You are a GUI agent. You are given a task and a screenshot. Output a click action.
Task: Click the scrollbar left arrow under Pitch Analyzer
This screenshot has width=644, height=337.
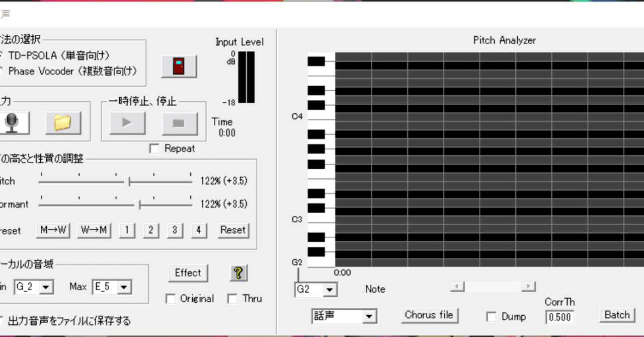[457, 287]
